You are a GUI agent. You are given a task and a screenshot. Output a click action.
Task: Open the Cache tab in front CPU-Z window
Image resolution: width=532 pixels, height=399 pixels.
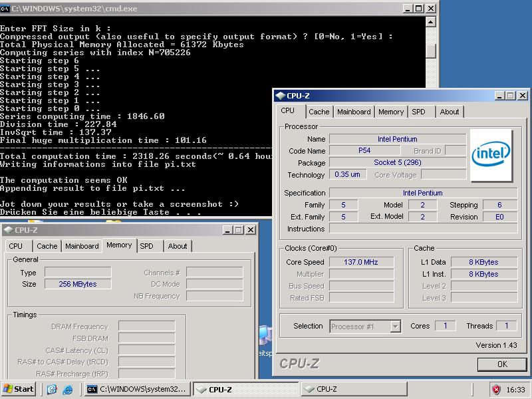pyautogui.click(x=319, y=112)
